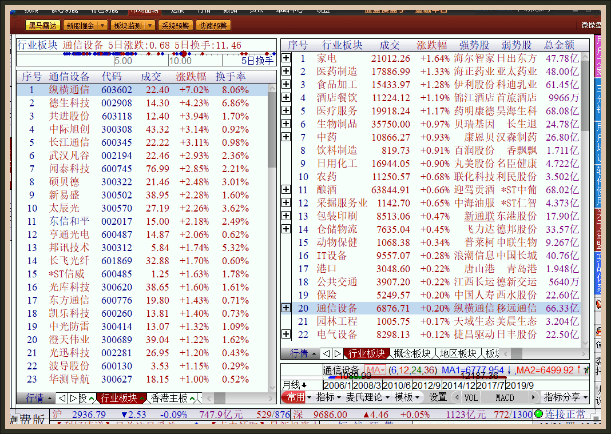Click the 设置 button
The image size is (611, 434).
pyautogui.click(x=438, y=397)
